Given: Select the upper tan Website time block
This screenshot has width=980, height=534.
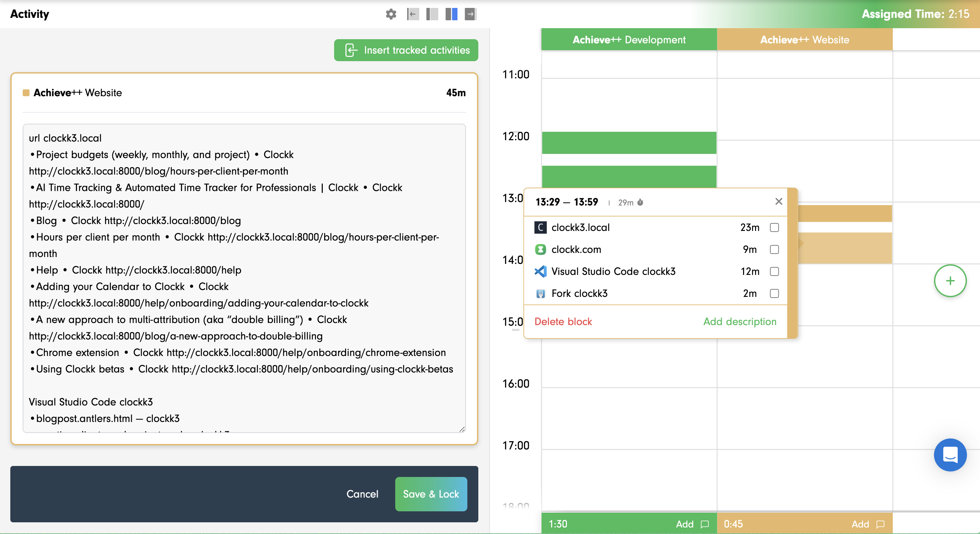Looking at the screenshot, I should (845, 213).
